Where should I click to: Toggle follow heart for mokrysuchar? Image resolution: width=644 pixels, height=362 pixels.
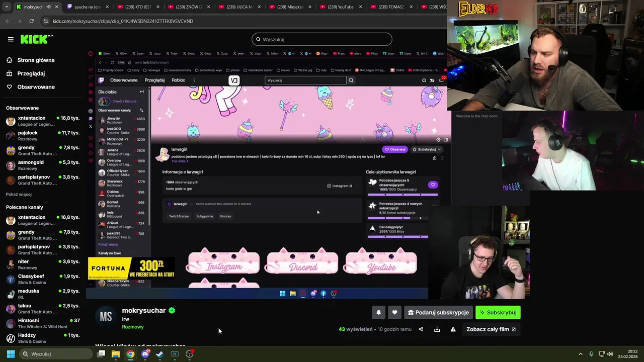click(x=394, y=313)
